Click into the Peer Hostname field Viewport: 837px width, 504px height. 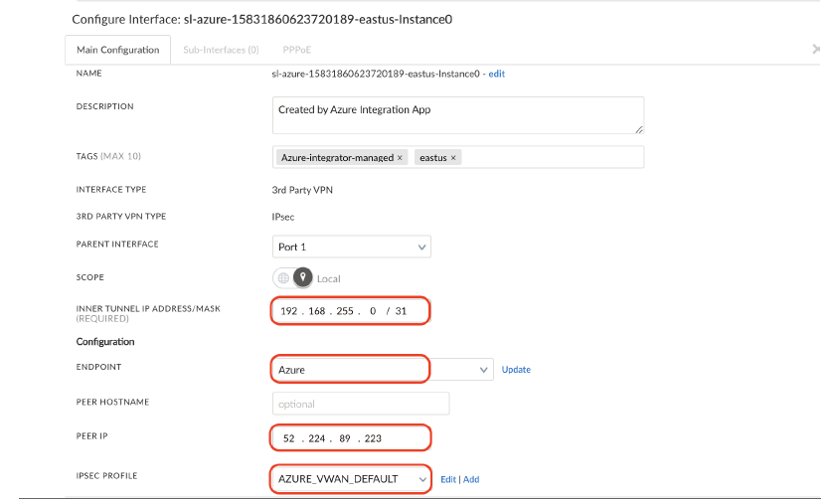[360, 404]
